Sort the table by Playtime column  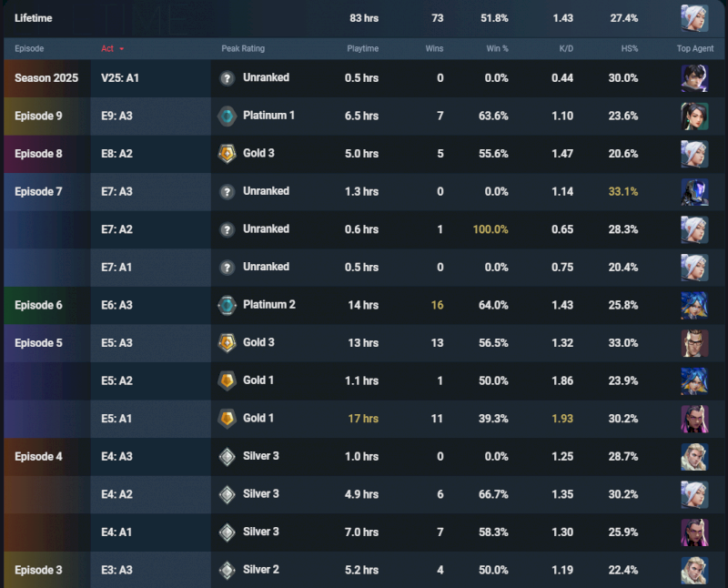(362, 48)
